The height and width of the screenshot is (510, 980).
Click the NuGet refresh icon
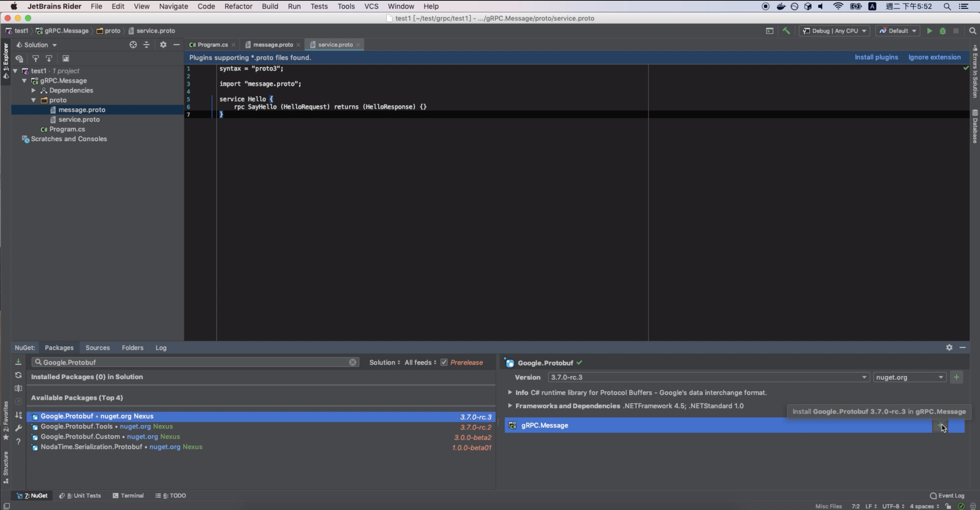pyautogui.click(x=18, y=375)
